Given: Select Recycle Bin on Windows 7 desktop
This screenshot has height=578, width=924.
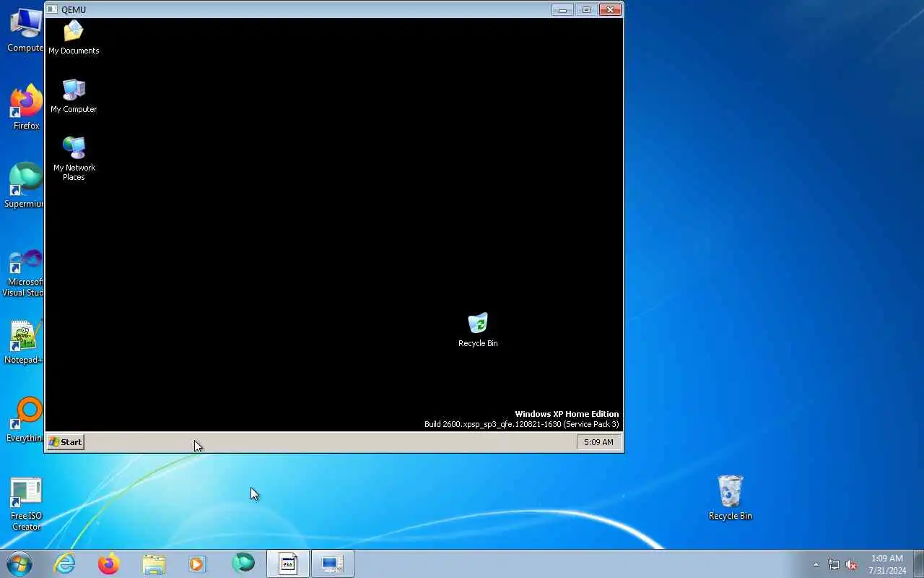Looking at the screenshot, I should click(731, 498).
